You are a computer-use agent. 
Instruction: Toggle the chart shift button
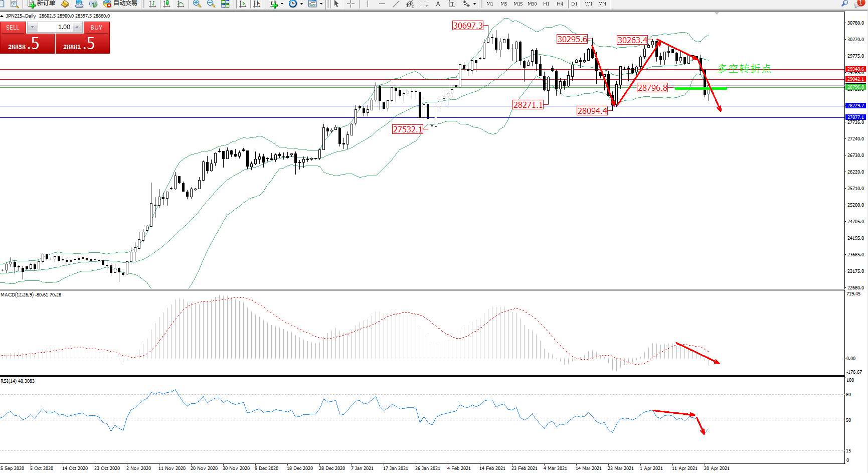pyautogui.click(x=257, y=4)
